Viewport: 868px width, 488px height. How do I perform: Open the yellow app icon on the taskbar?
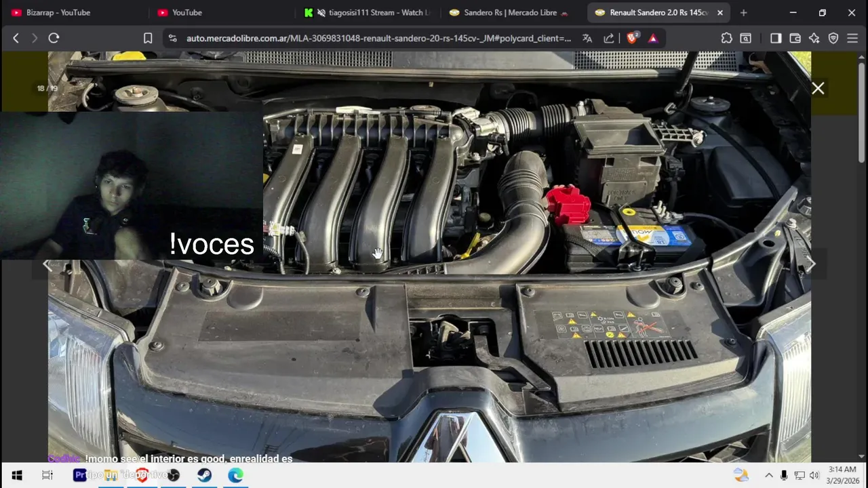tap(111, 475)
